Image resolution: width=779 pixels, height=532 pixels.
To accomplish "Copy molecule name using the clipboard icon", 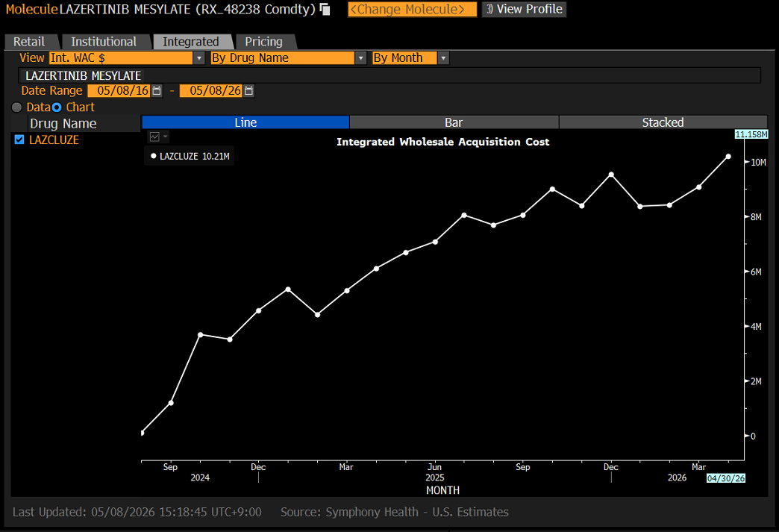I will pos(325,10).
